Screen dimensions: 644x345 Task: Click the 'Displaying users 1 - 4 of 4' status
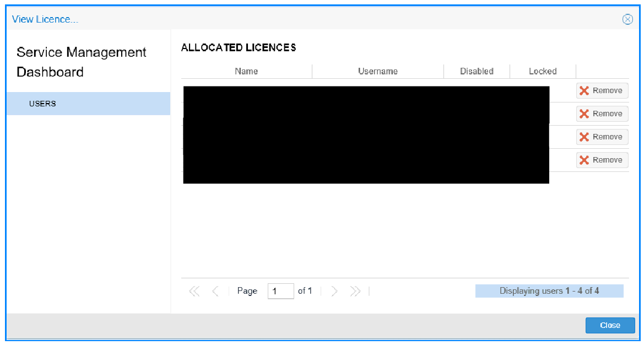(549, 291)
